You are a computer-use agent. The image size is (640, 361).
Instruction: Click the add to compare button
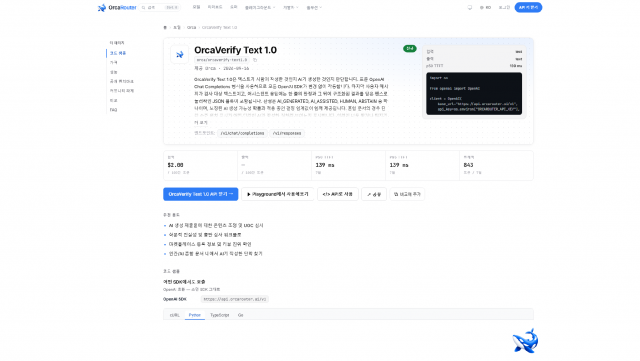pyautogui.click(x=407, y=194)
